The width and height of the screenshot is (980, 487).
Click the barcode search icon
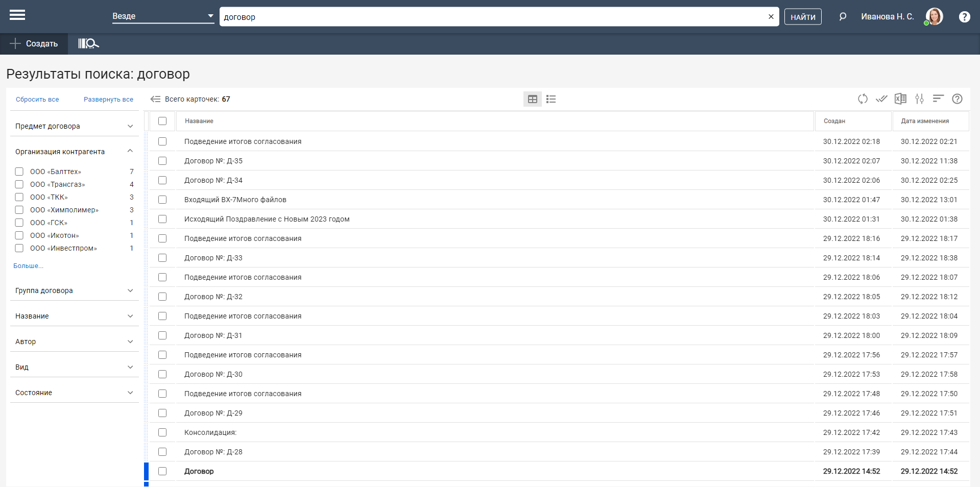pos(88,44)
